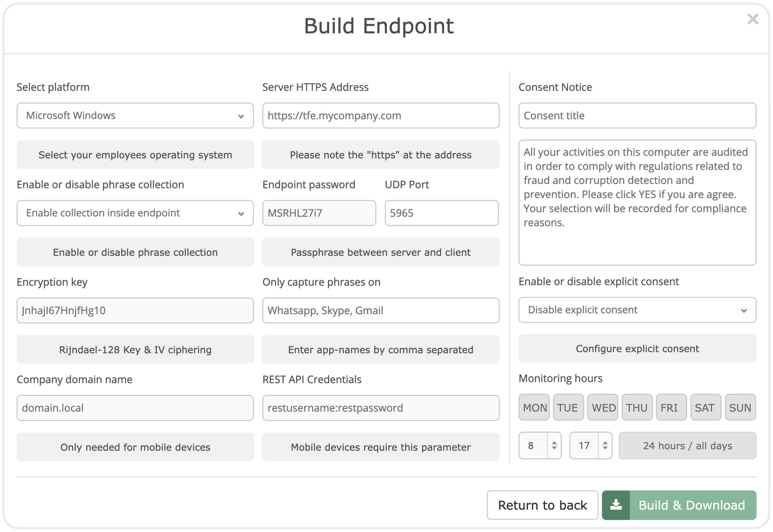Focus the Server HTTPS Address field
Screen dimensions: 773x532
(380, 115)
